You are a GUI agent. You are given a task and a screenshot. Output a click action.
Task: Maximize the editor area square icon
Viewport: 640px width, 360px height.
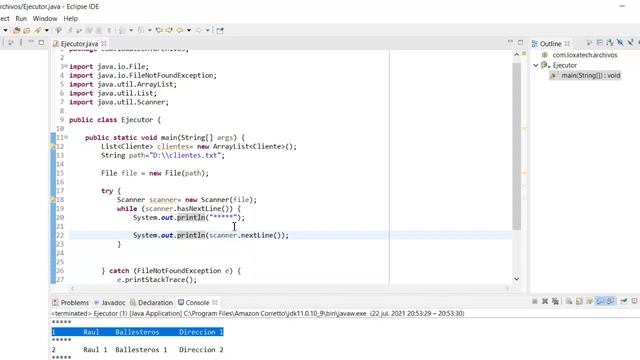tap(520, 42)
